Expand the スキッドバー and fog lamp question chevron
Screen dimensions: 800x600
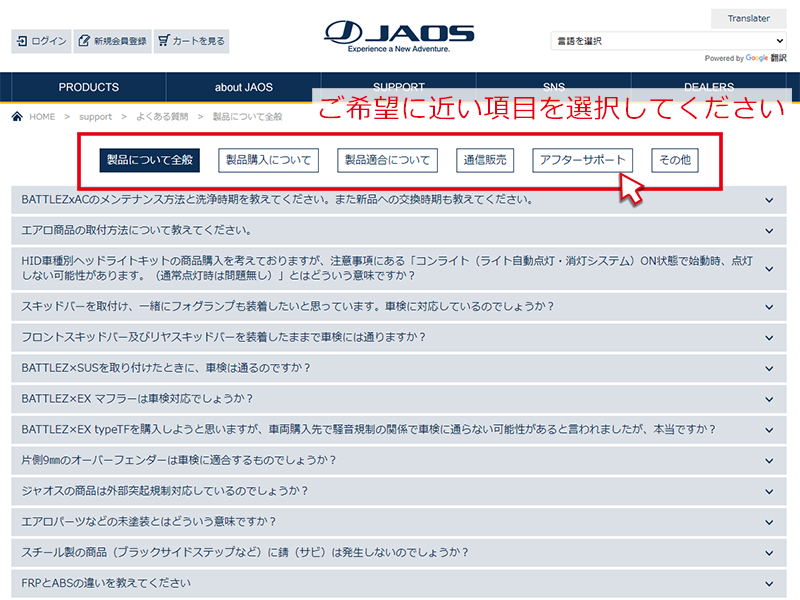pos(769,307)
